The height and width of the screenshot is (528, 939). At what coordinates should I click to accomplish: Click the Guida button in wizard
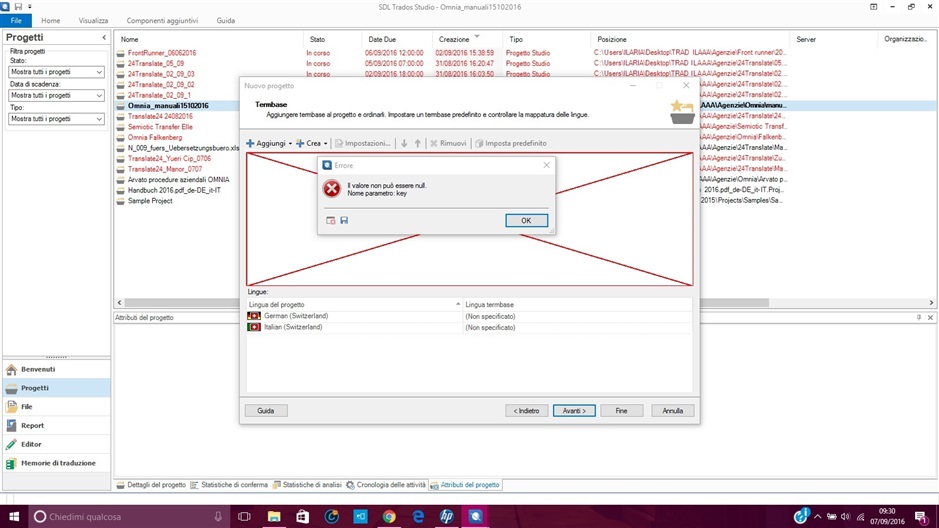(265, 411)
